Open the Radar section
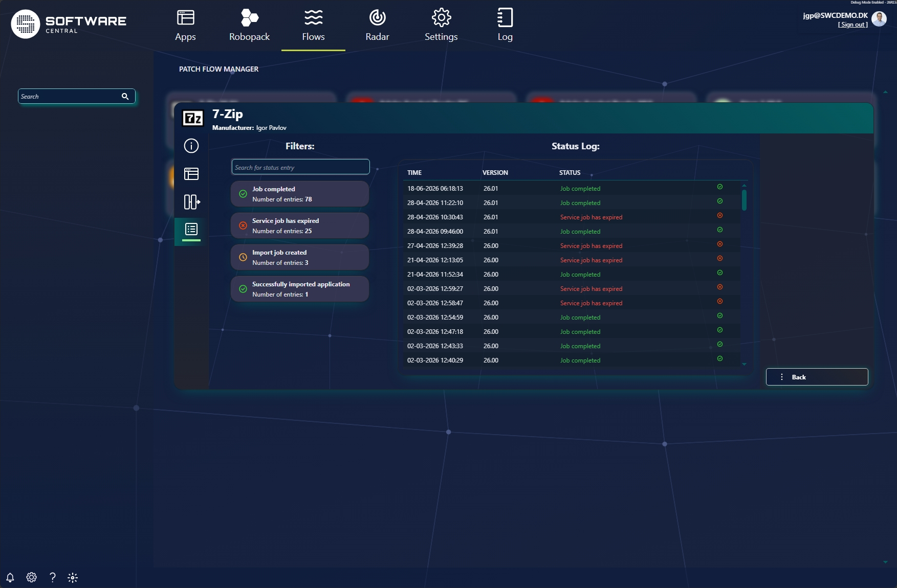The width and height of the screenshot is (897, 588). 377,26
